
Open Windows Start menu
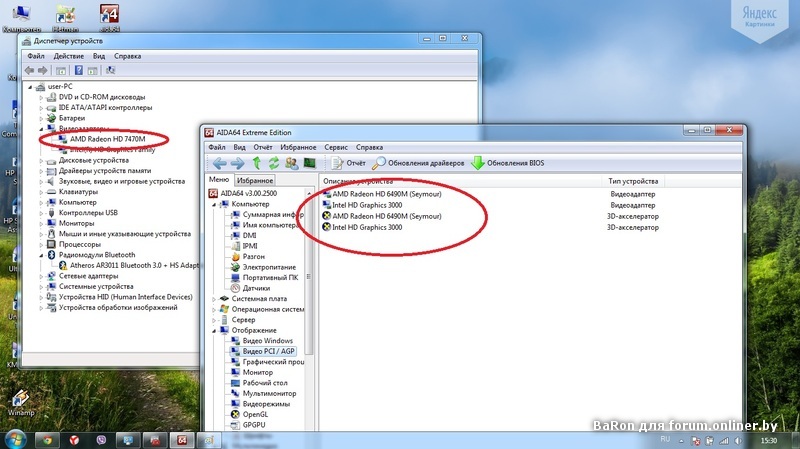pyautogui.click(x=14, y=439)
